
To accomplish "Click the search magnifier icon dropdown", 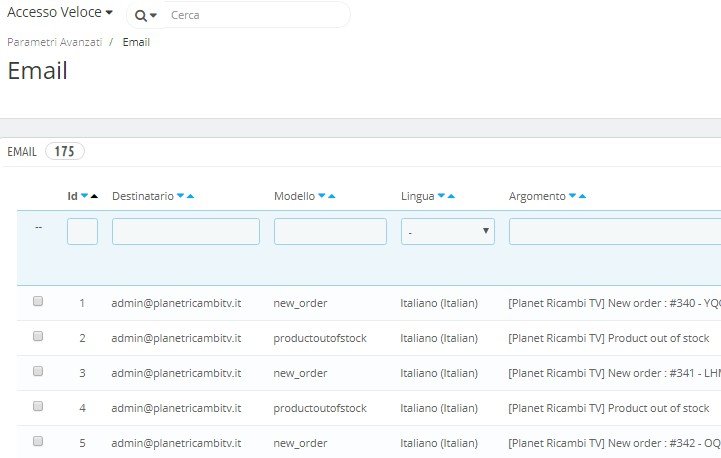I will click(145, 16).
